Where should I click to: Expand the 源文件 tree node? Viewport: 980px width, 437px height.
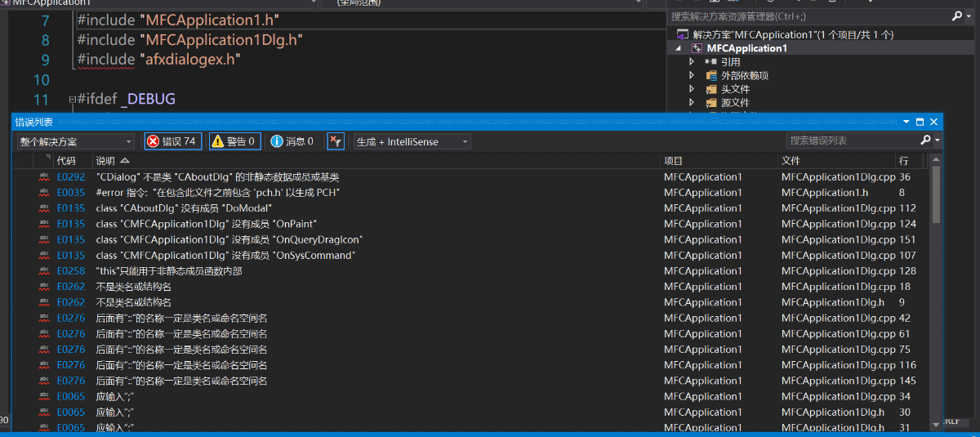[x=692, y=103]
